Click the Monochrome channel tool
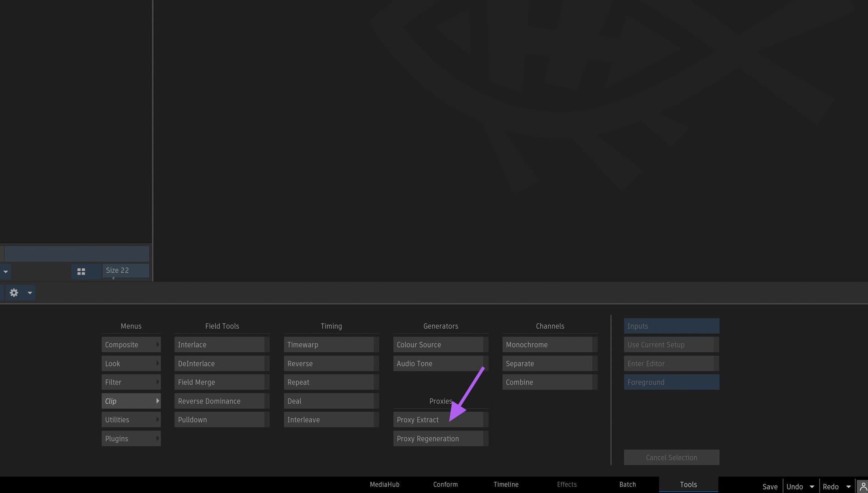The width and height of the screenshot is (868, 493). (x=547, y=345)
